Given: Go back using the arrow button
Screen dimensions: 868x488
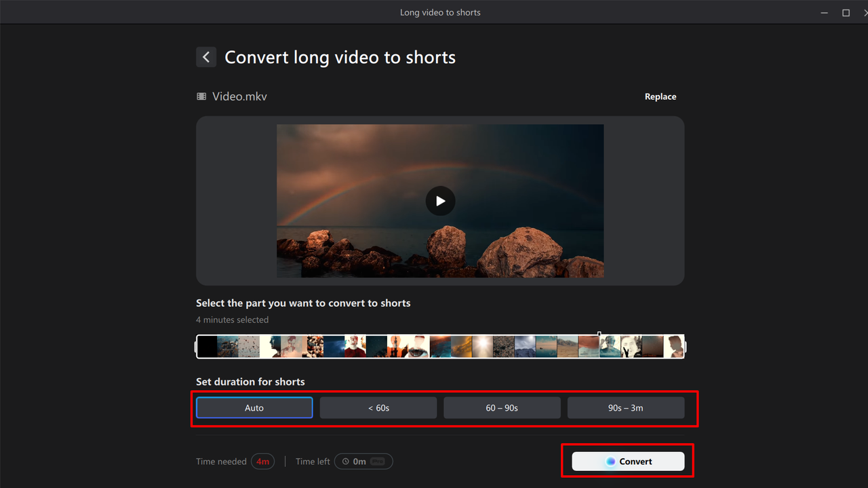Looking at the screenshot, I should (206, 57).
